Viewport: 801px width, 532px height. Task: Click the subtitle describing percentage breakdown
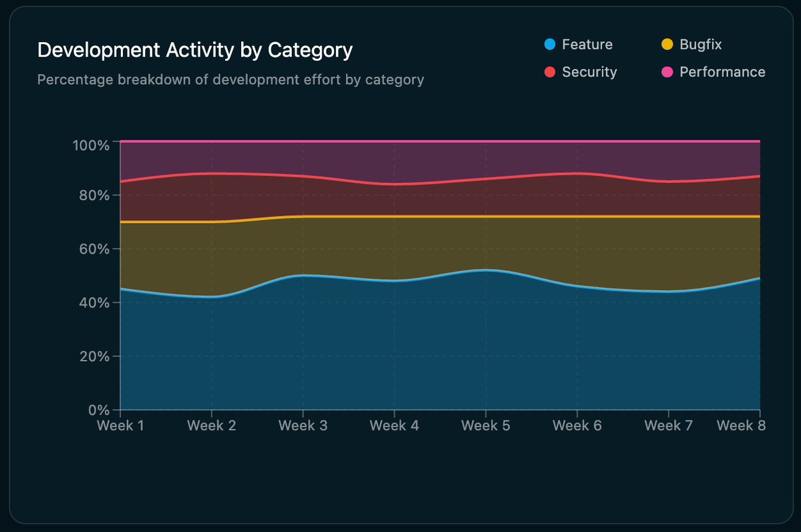click(x=231, y=79)
